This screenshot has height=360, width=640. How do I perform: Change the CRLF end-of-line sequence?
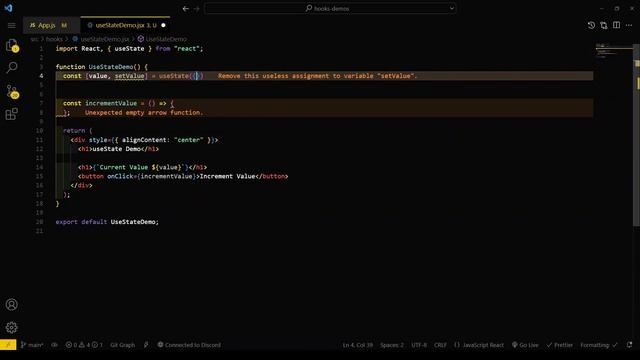(x=440, y=345)
